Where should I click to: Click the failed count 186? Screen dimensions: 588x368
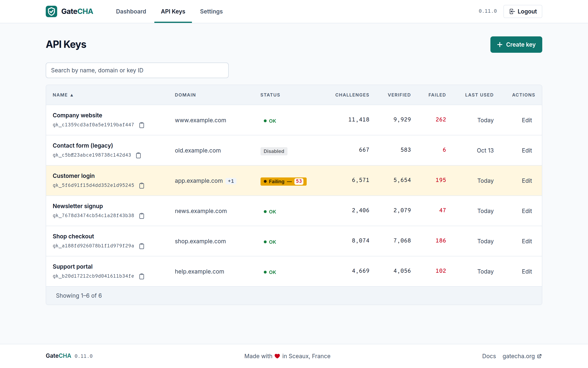441,241
